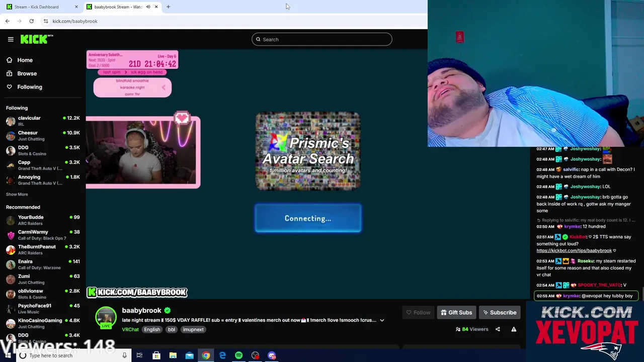Open OBS Studio from the taskbar

point(256,355)
